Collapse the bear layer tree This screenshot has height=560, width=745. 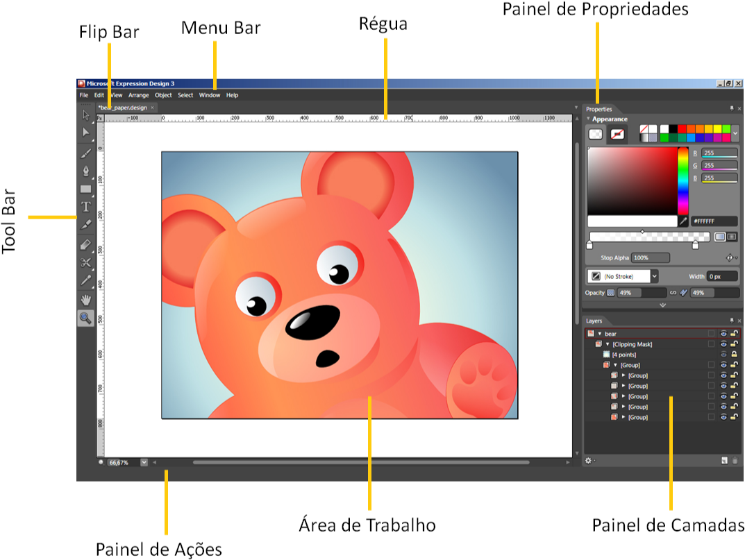coord(599,334)
